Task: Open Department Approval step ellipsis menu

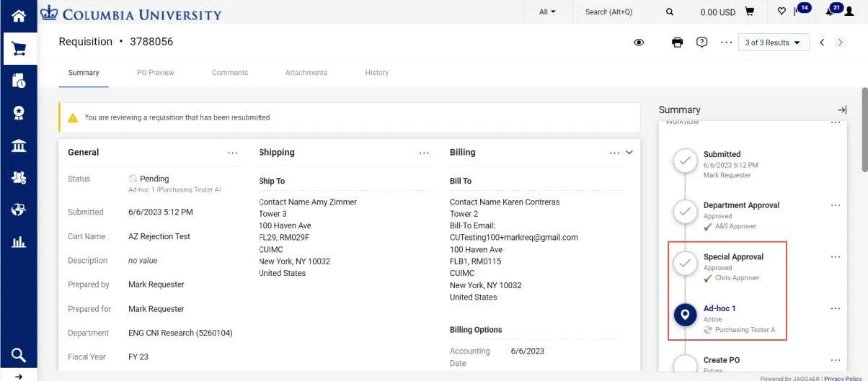Action: (x=836, y=205)
